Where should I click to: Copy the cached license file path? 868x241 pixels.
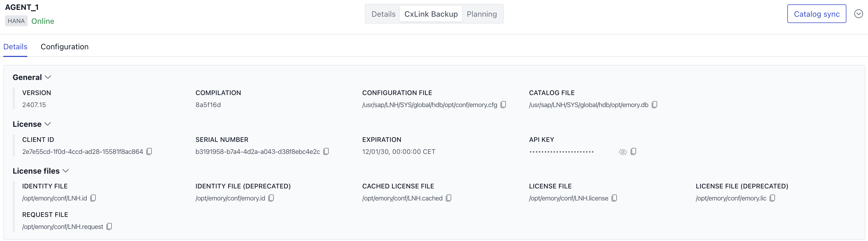tap(448, 198)
